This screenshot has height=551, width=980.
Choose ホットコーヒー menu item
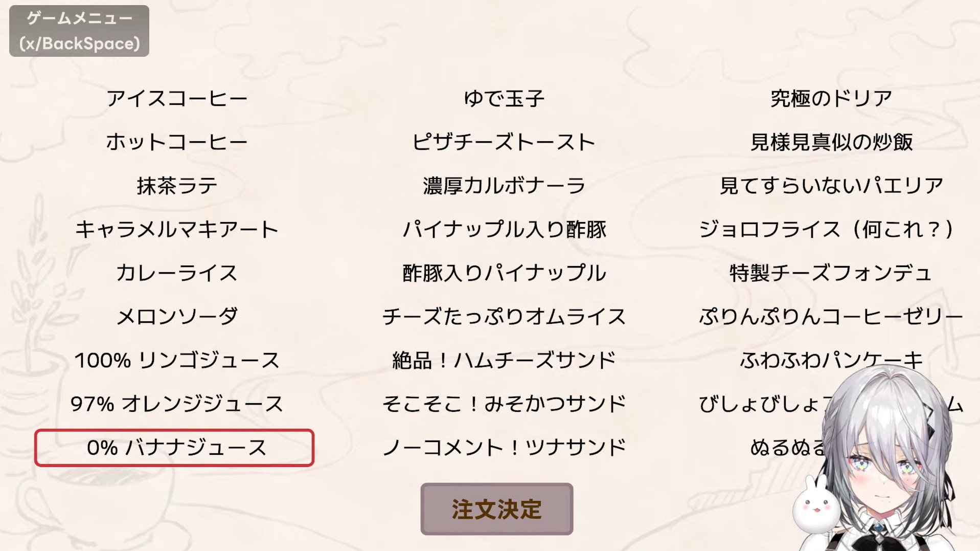point(177,142)
